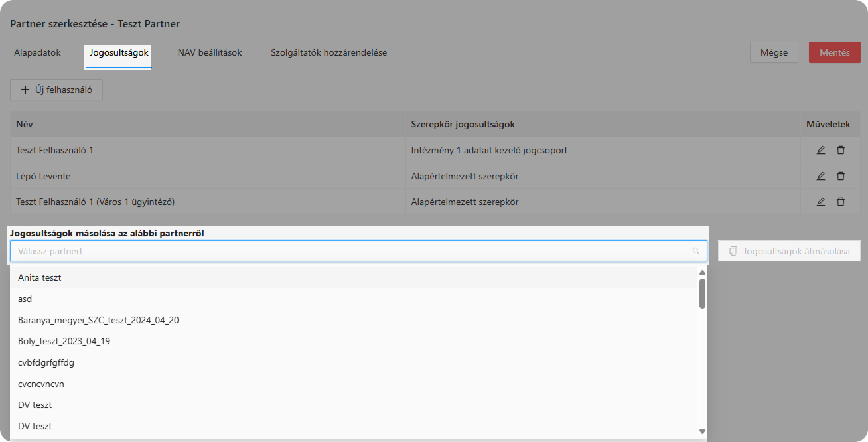Go to Szolgáltatók hozzárendelése tab
Screen dimensions: 868x442
(328, 52)
